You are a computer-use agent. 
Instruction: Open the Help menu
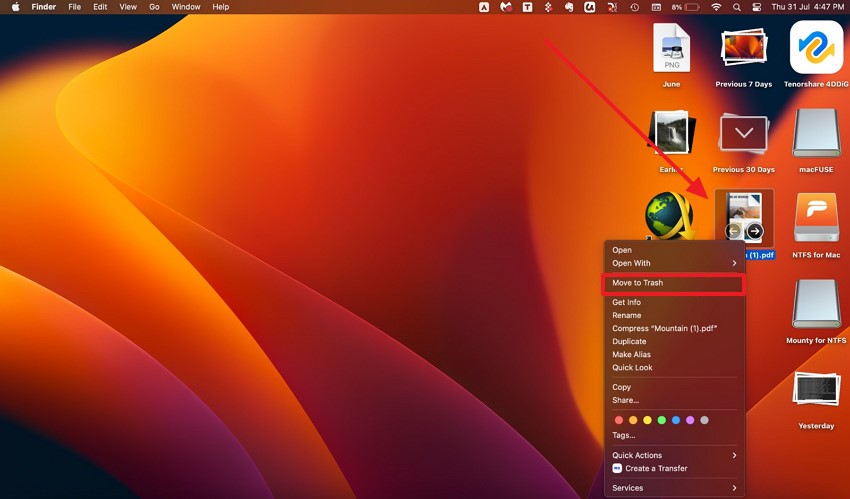coord(221,7)
